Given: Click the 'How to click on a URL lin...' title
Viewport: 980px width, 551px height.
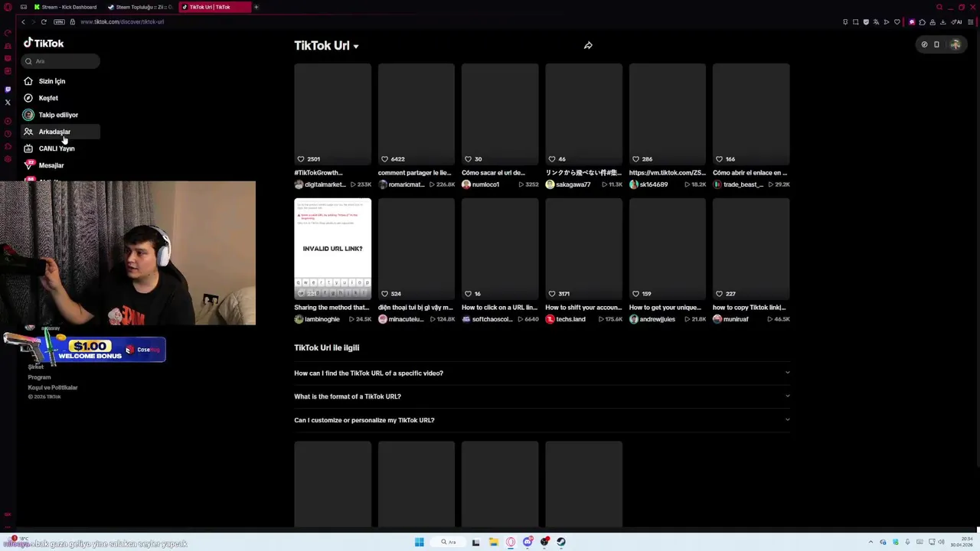Looking at the screenshot, I should coord(499,308).
